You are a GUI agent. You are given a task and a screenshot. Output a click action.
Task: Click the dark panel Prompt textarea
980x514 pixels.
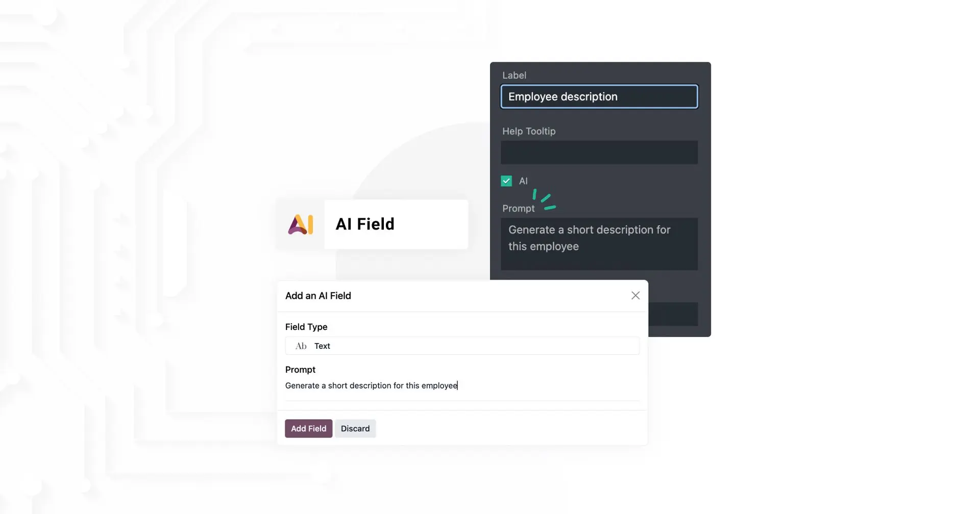[x=599, y=244]
